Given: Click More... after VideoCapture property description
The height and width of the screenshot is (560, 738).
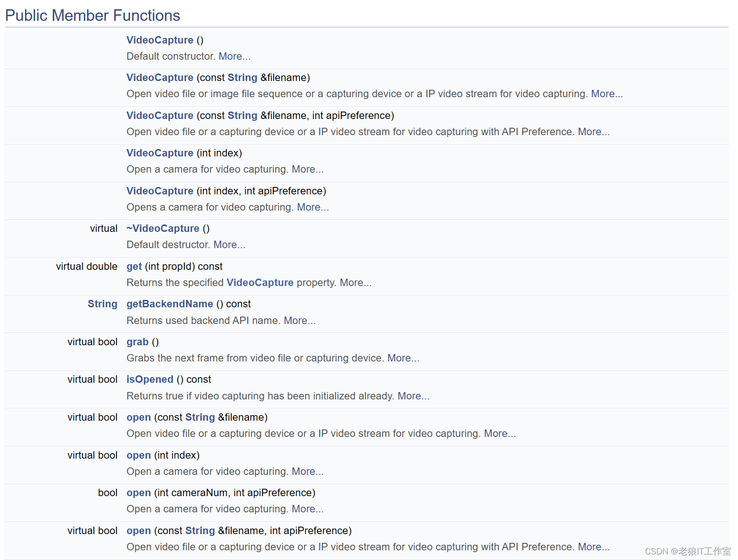Looking at the screenshot, I should (x=356, y=283).
